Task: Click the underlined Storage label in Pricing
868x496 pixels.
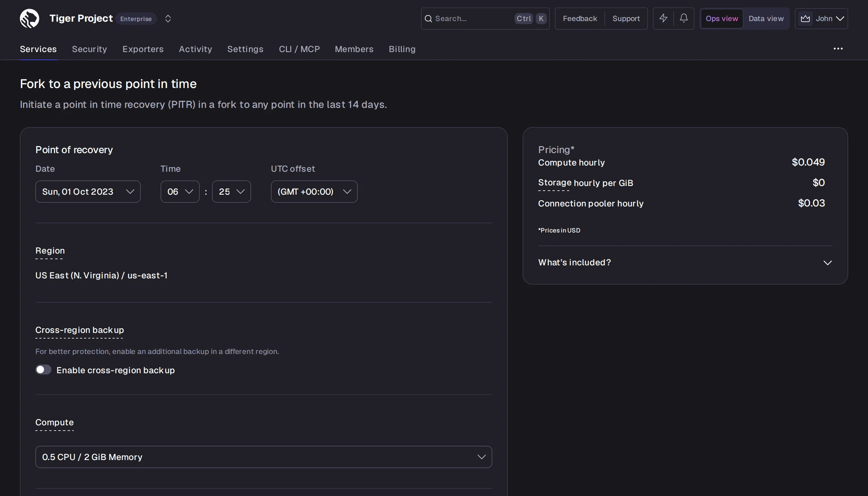Action: pyautogui.click(x=555, y=183)
